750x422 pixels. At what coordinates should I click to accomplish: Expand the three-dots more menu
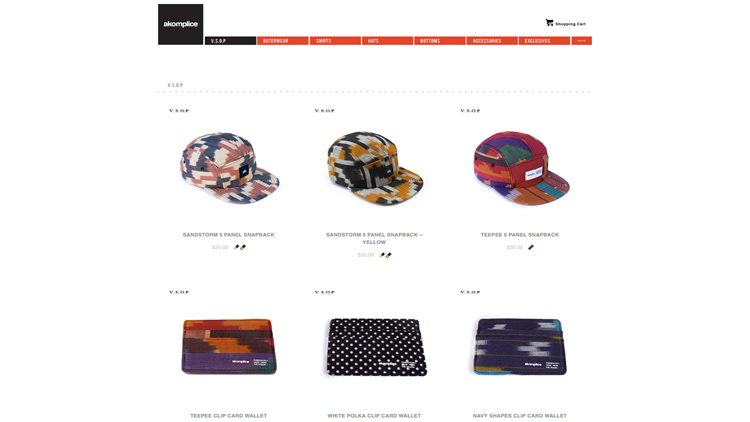tap(582, 41)
